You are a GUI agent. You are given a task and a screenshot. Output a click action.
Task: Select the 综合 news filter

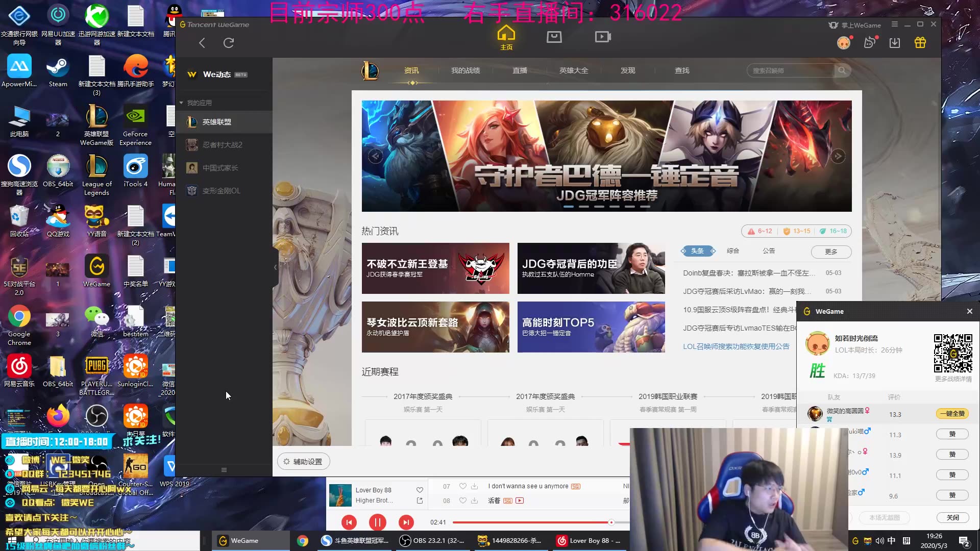[x=733, y=251]
